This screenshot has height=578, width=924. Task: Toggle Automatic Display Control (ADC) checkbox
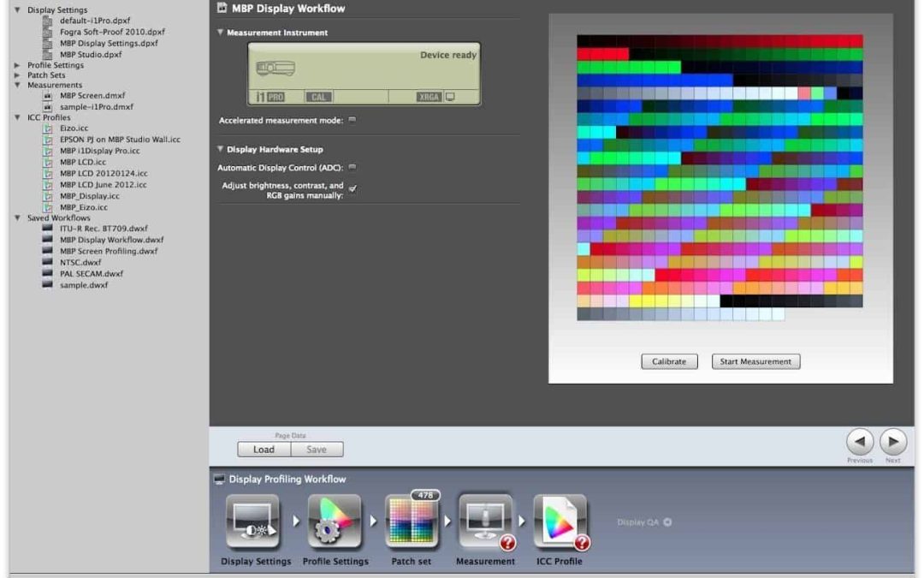tap(352, 168)
